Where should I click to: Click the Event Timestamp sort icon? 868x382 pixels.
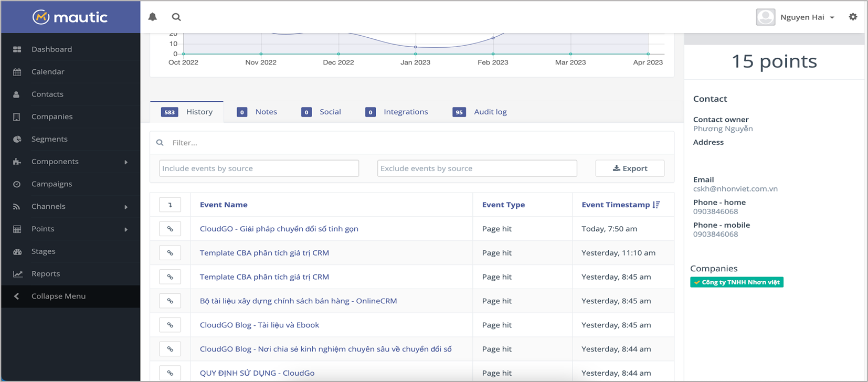(656, 205)
